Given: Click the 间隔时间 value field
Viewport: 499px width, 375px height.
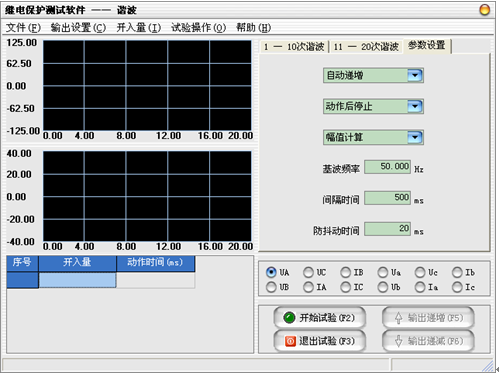Looking at the screenshot, I should point(387,198).
